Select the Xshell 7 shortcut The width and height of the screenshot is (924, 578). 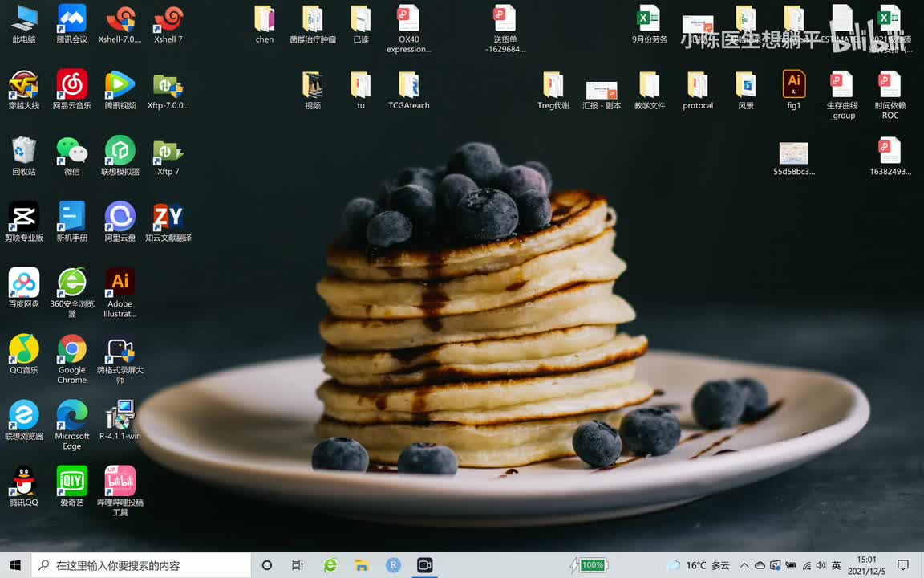[x=168, y=24]
